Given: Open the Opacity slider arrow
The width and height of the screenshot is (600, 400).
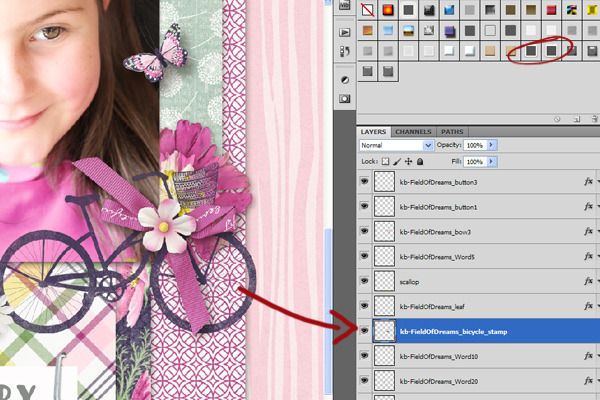Looking at the screenshot, I should pos(491,145).
